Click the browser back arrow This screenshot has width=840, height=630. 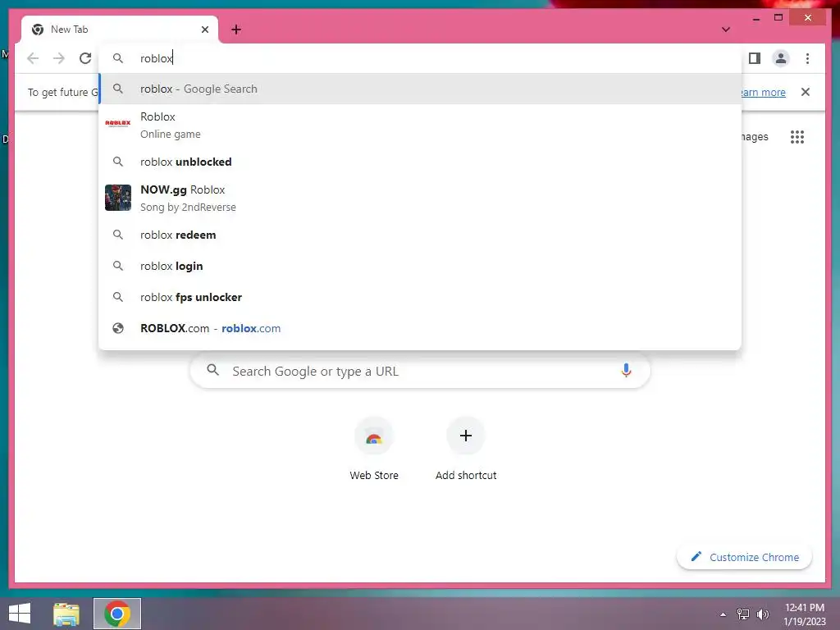point(33,58)
